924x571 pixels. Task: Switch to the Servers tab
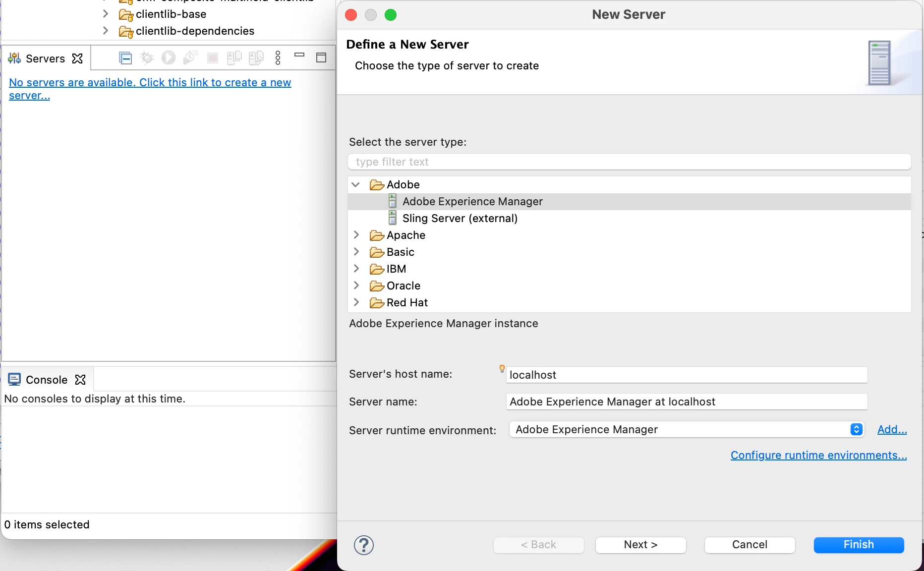coord(45,58)
